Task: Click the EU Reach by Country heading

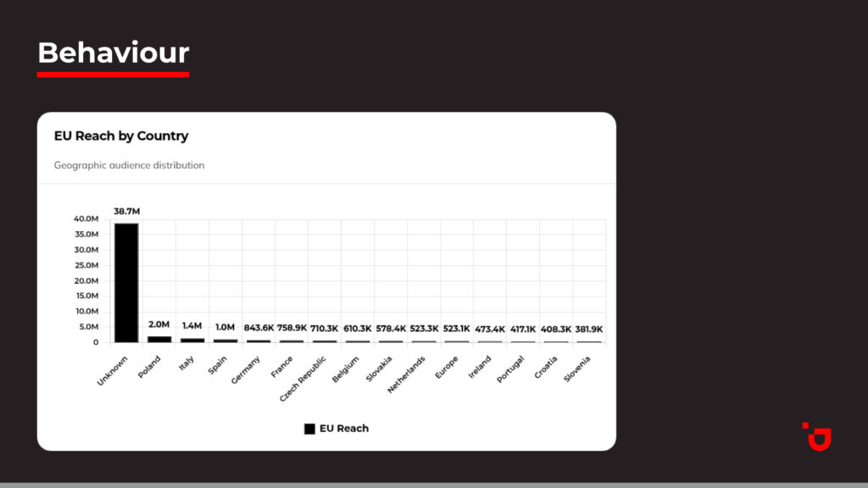Action: pyautogui.click(x=121, y=136)
